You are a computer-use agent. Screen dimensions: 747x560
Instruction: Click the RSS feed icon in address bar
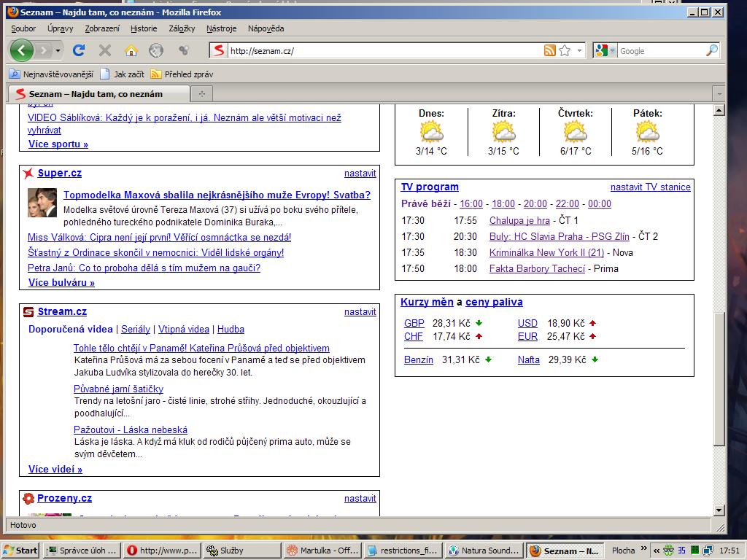(549, 50)
